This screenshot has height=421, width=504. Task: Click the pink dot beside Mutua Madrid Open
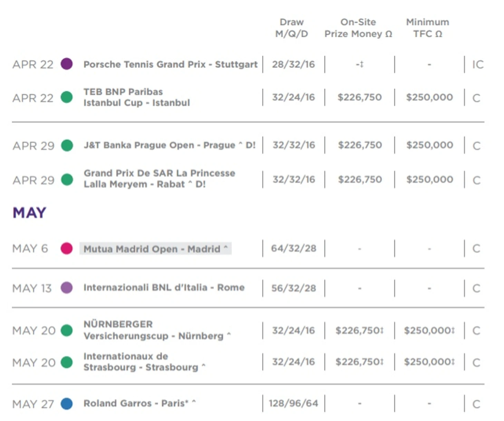click(67, 248)
